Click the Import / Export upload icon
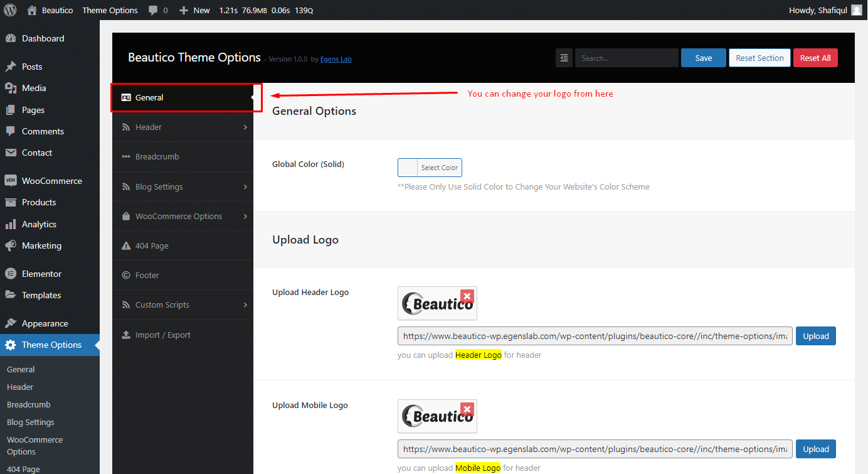 (x=126, y=335)
